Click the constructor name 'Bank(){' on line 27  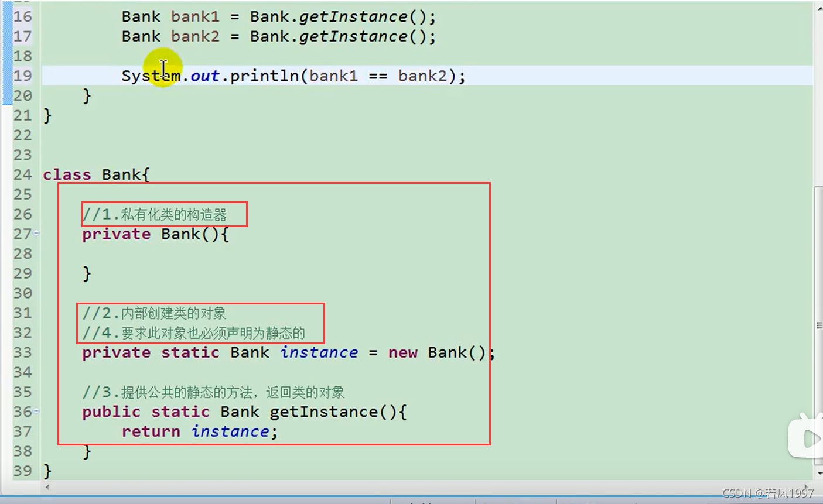click(195, 234)
